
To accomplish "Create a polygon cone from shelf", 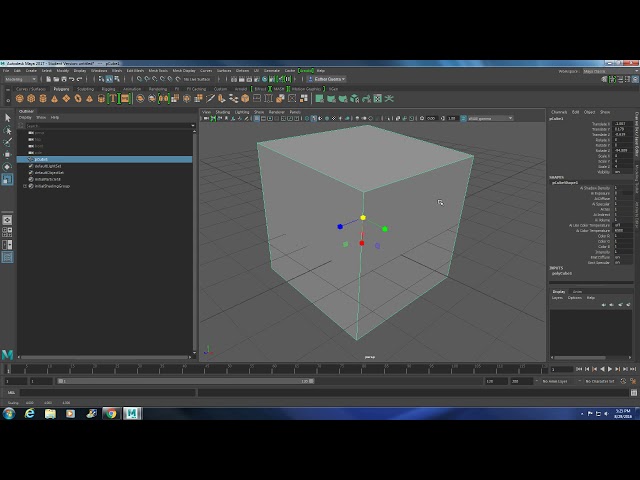I will point(54,98).
